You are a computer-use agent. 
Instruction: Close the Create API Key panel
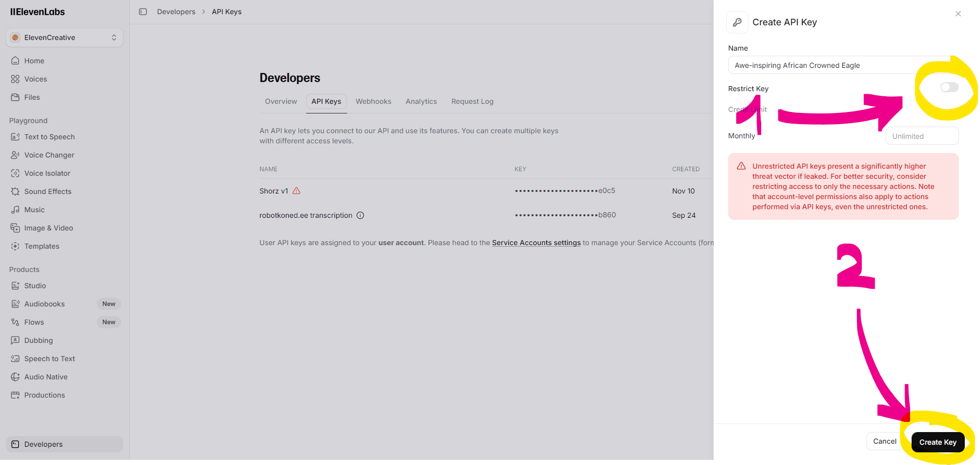click(x=958, y=14)
